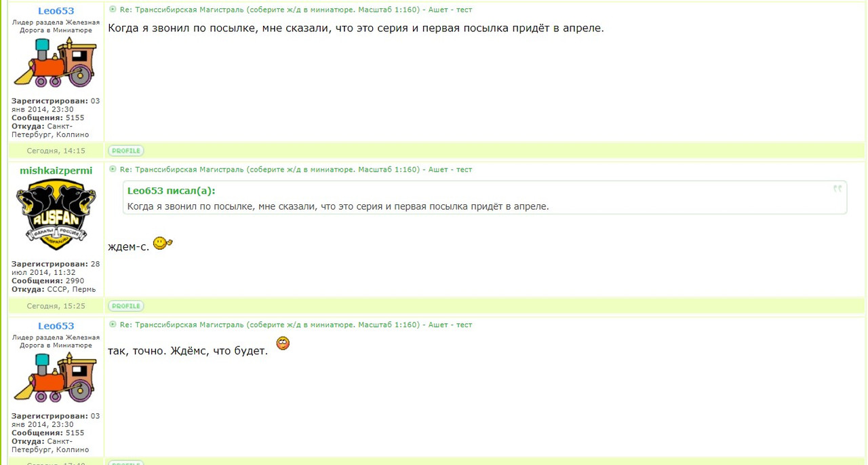Click 'Leo653 писал(а):' quote header
Viewport: 868px width, 465px height.
tap(172, 191)
